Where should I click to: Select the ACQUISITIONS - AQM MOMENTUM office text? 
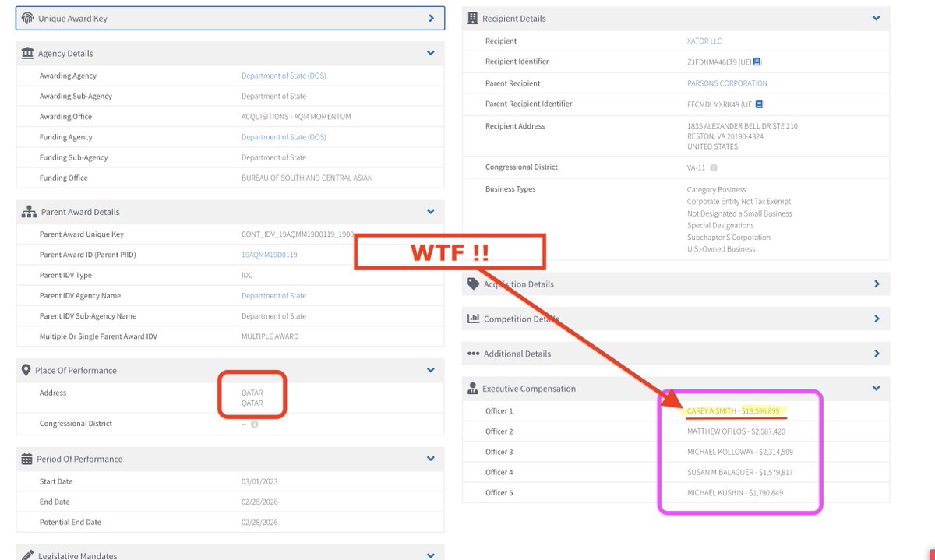(x=296, y=117)
